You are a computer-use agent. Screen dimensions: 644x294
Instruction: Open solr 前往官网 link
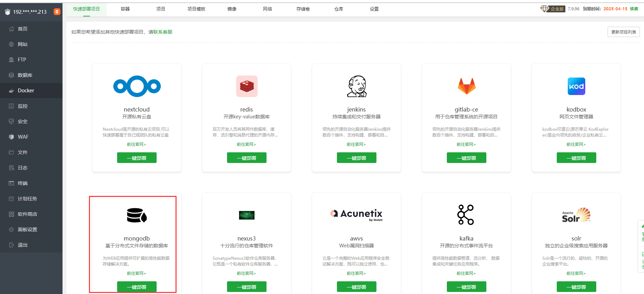(x=576, y=273)
